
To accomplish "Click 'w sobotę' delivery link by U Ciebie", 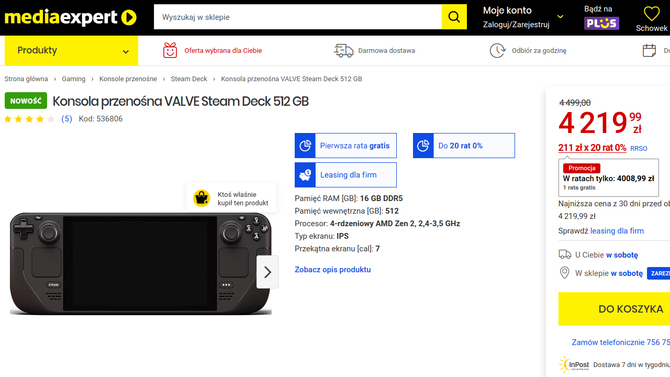I will tap(622, 255).
